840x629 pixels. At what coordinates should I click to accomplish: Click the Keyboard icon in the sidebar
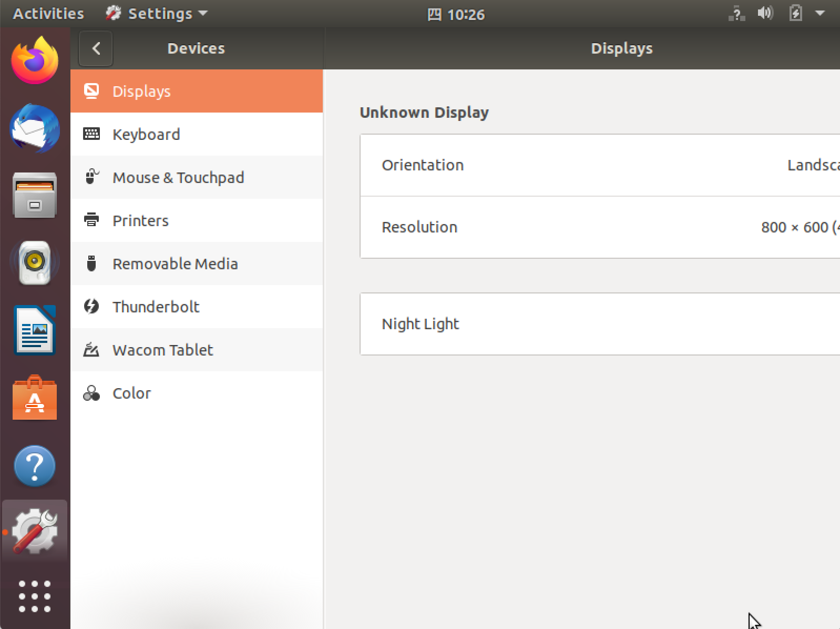point(91,134)
